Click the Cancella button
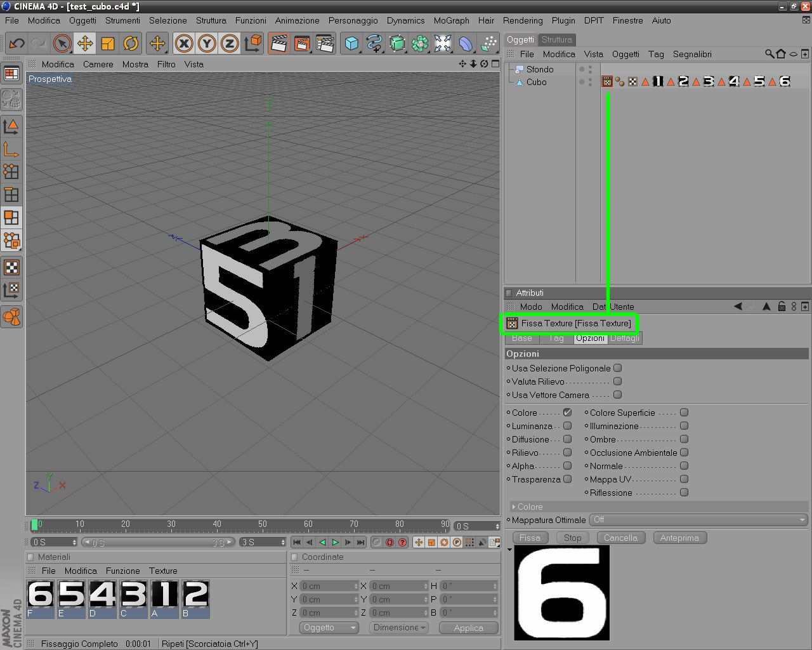The height and width of the screenshot is (650, 812). tap(620, 538)
